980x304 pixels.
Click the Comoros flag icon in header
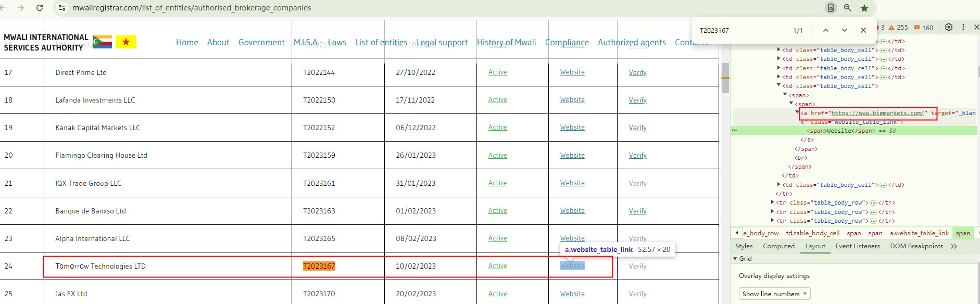(x=102, y=42)
